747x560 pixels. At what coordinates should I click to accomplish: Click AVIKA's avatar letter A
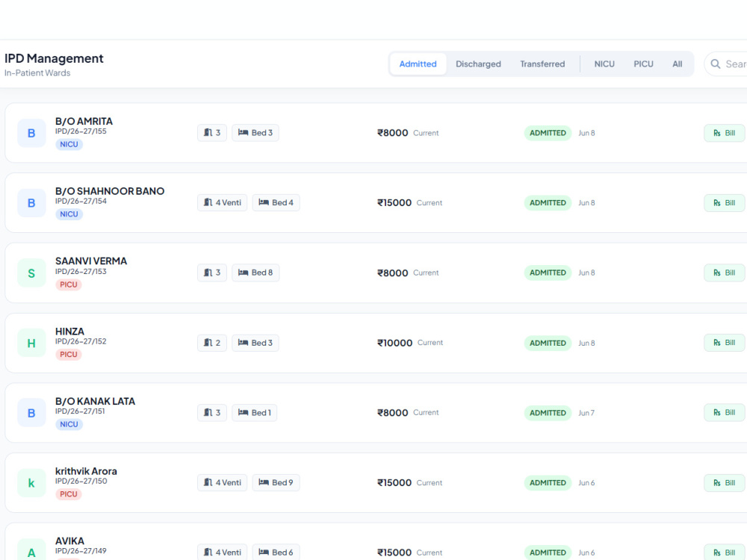pos(31,553)
